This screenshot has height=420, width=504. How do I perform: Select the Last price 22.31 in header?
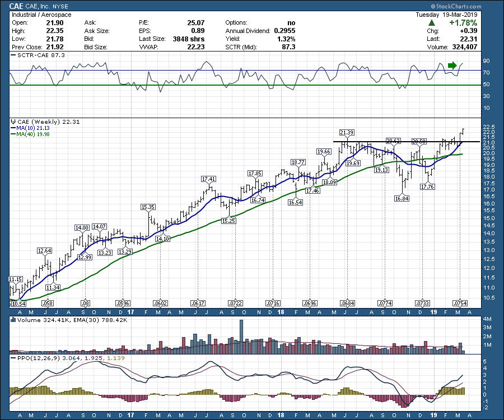coord(469,39)
